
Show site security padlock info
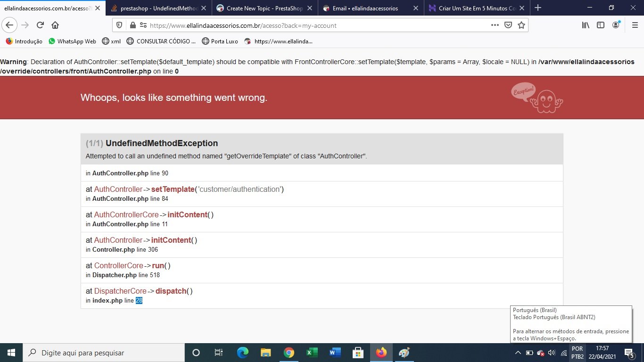pos(132,25)
